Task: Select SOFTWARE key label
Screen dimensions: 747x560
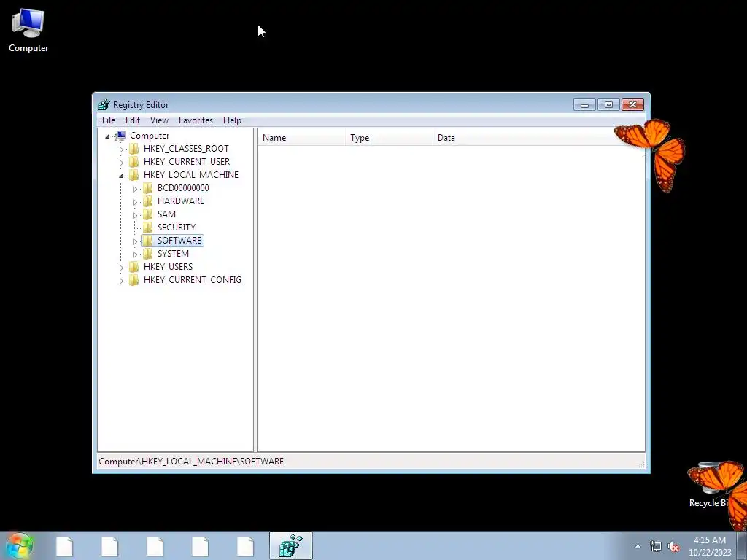Action: pos(179,241)
